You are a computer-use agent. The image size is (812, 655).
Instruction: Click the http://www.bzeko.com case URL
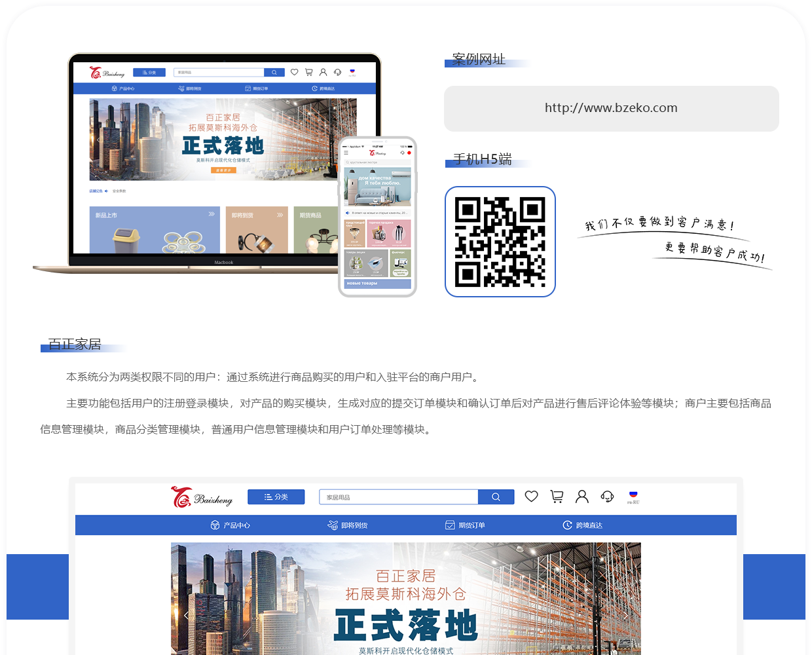tap(611, 108)
